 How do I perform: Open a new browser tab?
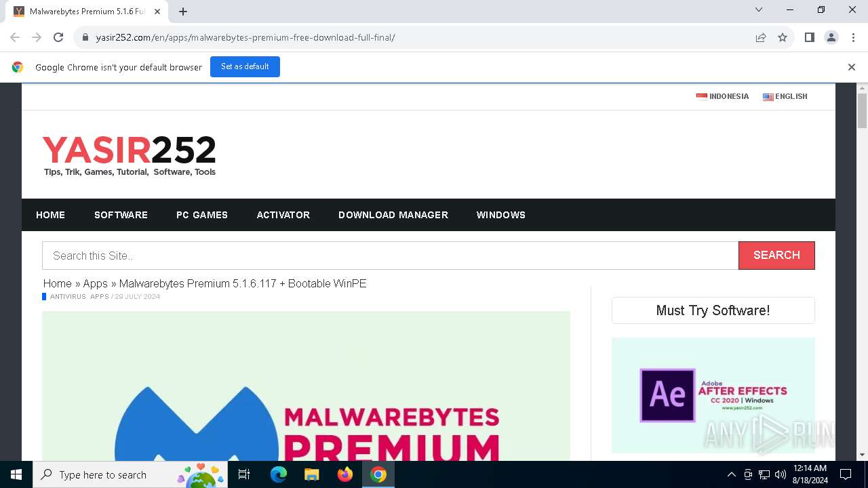coord(183,12)
